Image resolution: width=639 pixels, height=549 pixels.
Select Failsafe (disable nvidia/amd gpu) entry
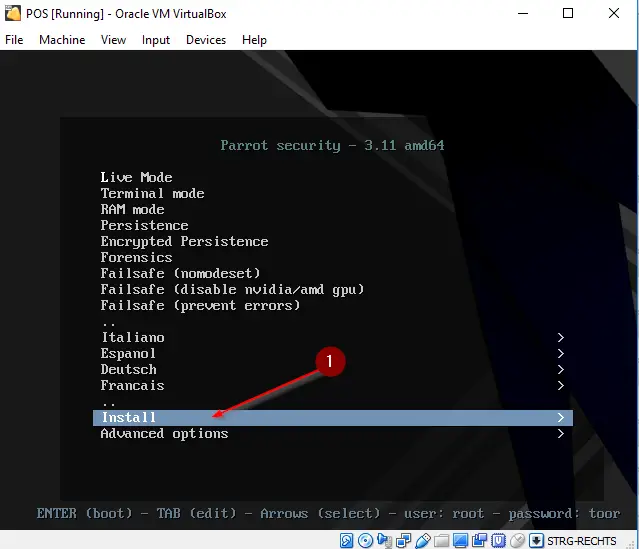coord(232,289)
